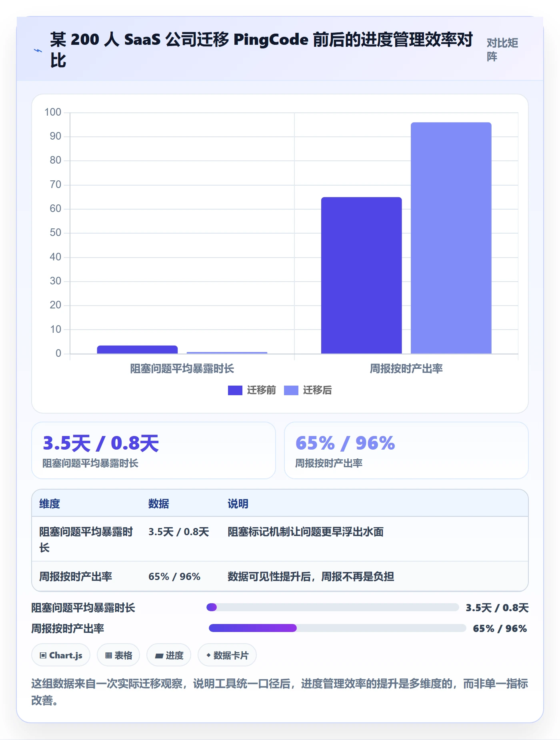Click the 周报按时产出率 chart axis label
This screenshot has height=740, width=560.
point(406,368)
